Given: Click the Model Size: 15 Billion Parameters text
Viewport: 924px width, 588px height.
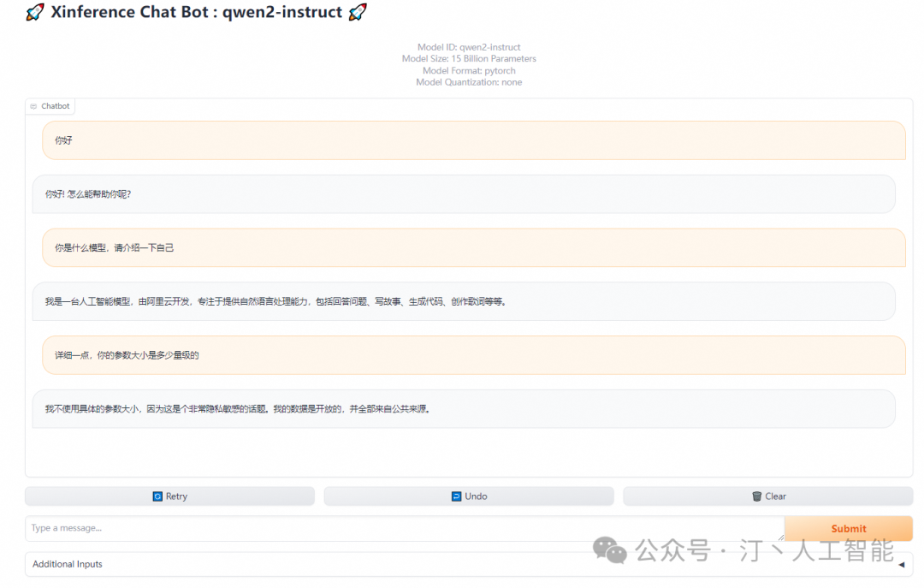Looking at the screenshot, I should 469,58.
